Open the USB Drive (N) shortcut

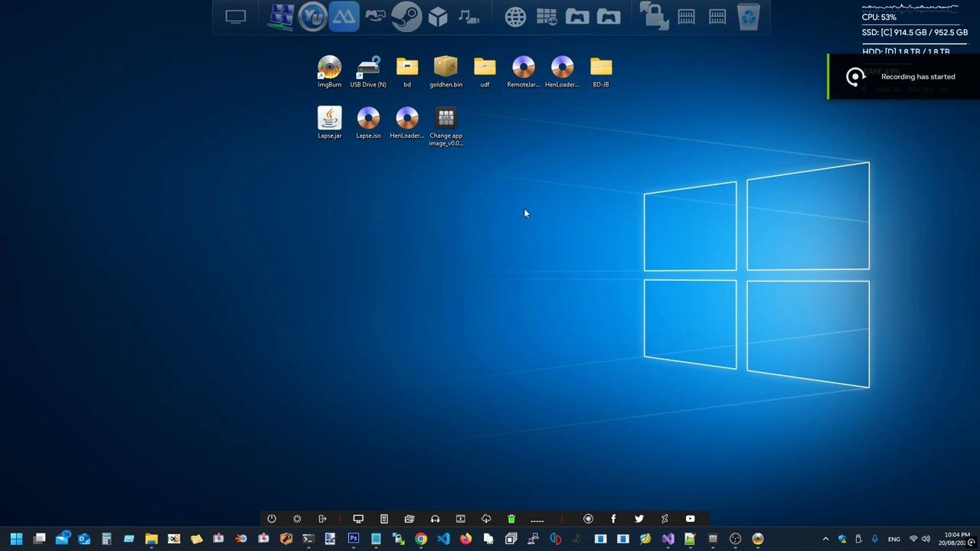pyautogui.click(x=368, y=72)
